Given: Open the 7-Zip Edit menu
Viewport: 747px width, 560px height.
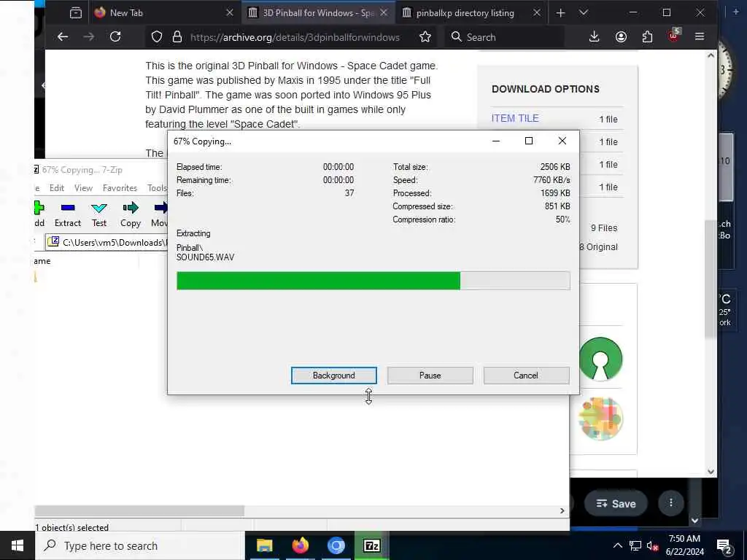Looking at the screenshot, I should click(x=57, y=188).
